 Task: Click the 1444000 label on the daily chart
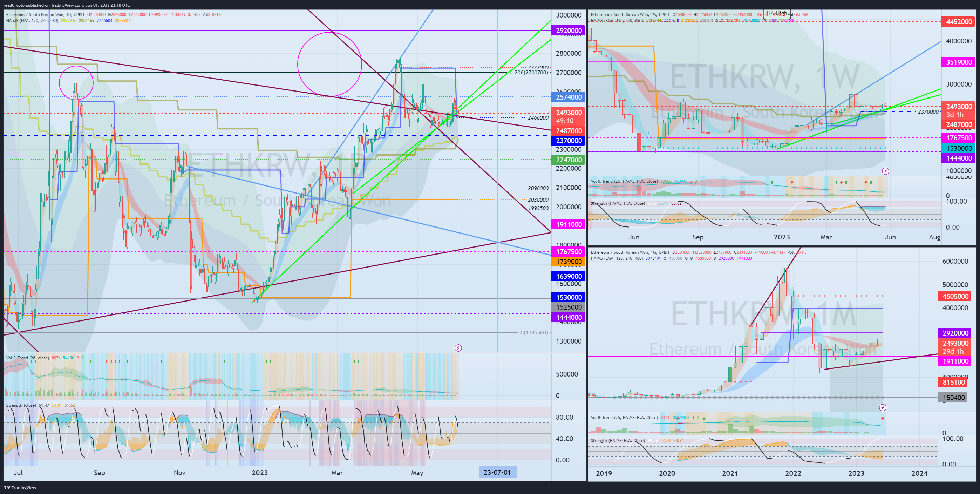pyautogui.click(x=568, y=317)
